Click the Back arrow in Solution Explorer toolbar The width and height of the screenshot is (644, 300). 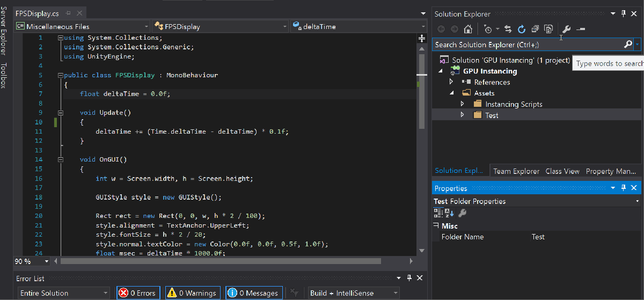point(441,29)
